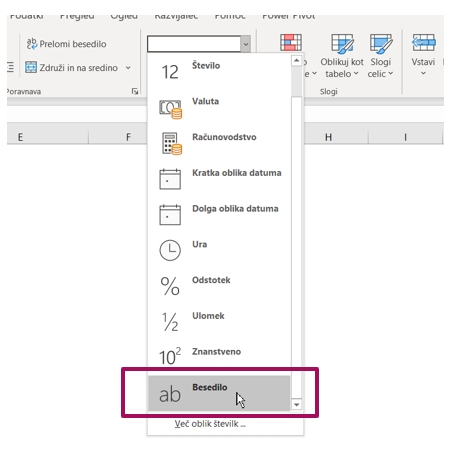Select the Število format with 12 icon
462x457 pixels.
[x=170, y=72]
